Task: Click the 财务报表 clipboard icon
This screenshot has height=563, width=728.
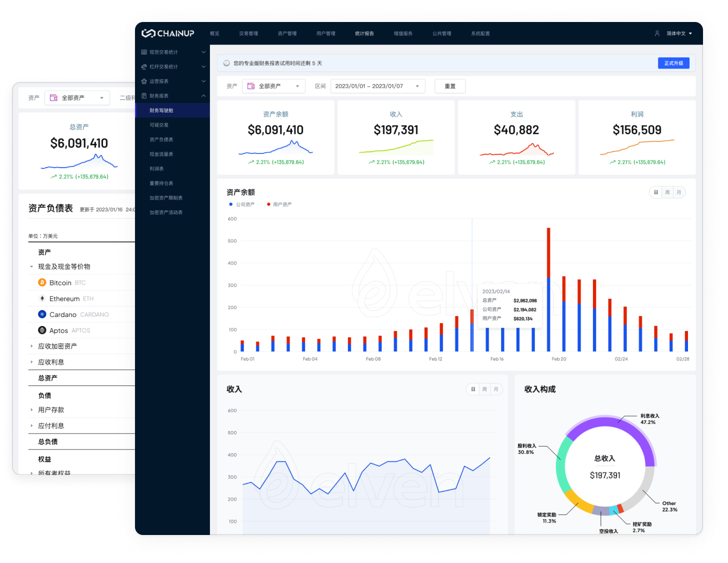Action: [144, 95]
